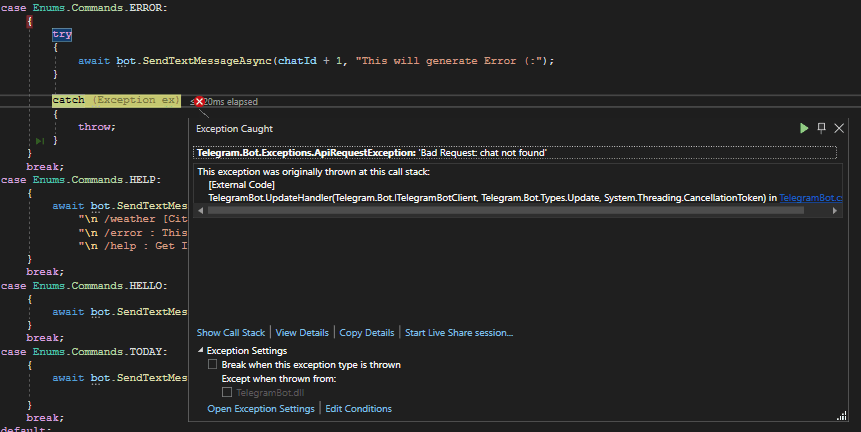The width and height of the screenshot is (861, 432).
Task: Click the try keyword in code
Action: click(x=62, y=34)
